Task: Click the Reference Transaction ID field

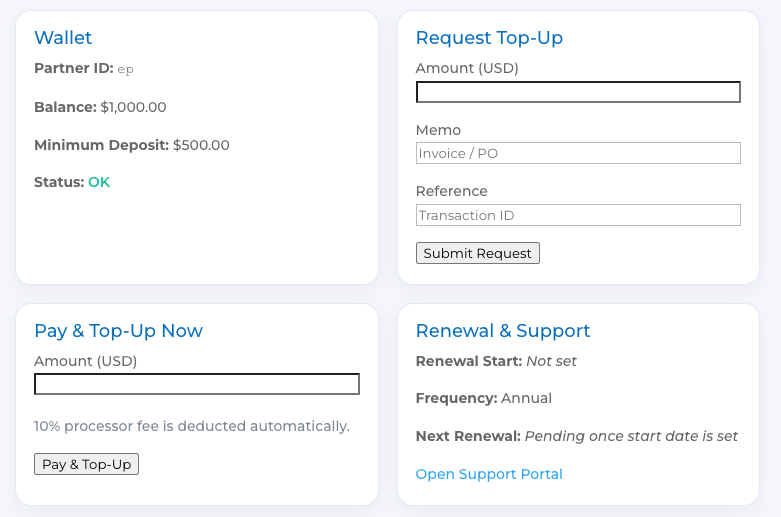Action: click(578, 215)
